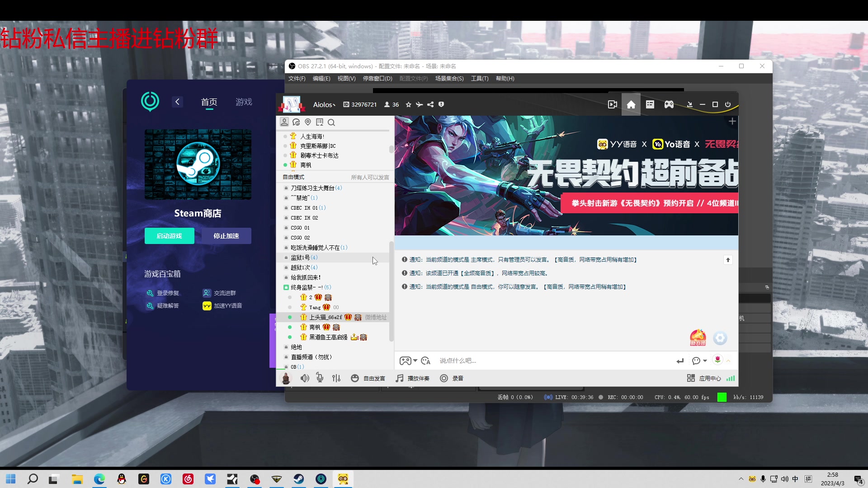Mute the speaker icon in the bottom bar
The height and width of the screenshot is (488, 868).
click(305, 378)
